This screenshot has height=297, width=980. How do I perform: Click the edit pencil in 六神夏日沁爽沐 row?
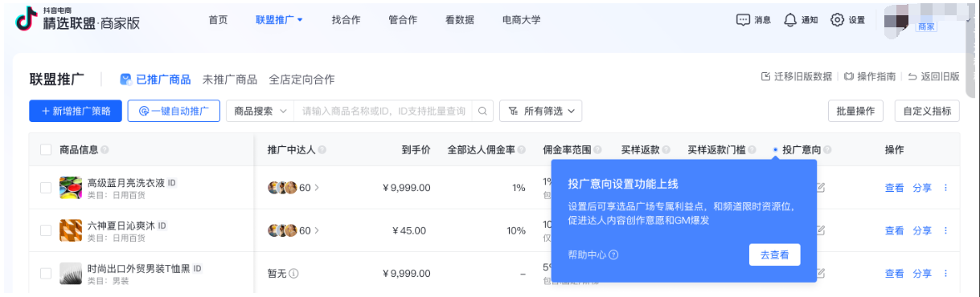(x=821, y=230)
